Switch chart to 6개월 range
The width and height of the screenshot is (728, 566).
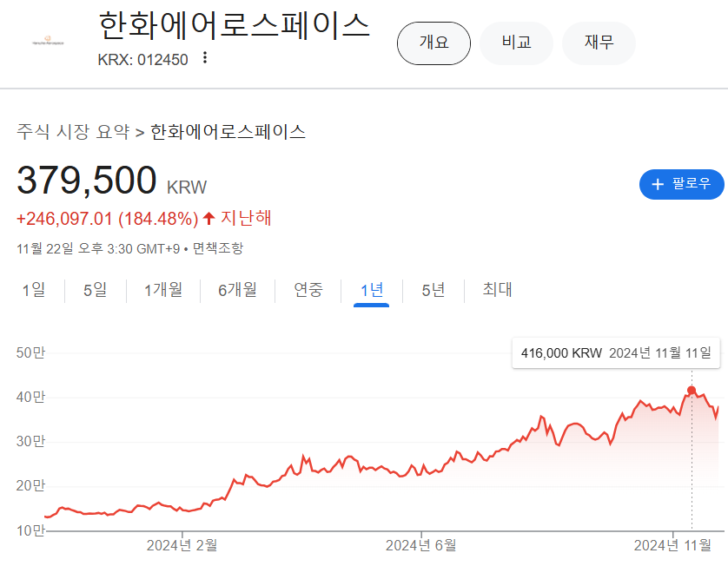pos(237,290)
